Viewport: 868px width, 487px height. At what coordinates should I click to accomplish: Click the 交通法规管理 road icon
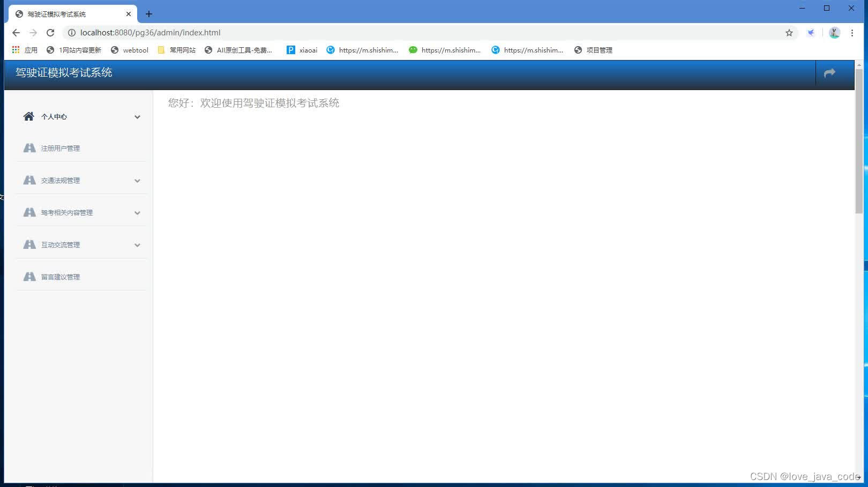(x=29, y=180)
